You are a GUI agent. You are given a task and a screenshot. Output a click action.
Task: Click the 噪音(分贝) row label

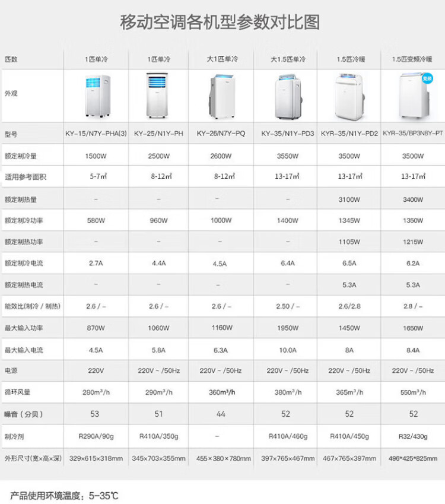tap(24, 414)
